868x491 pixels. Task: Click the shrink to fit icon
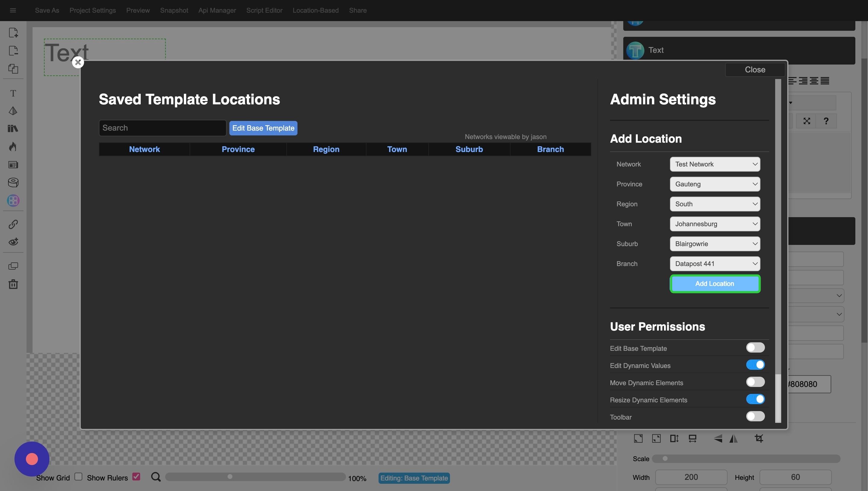(x=656, y=439)
